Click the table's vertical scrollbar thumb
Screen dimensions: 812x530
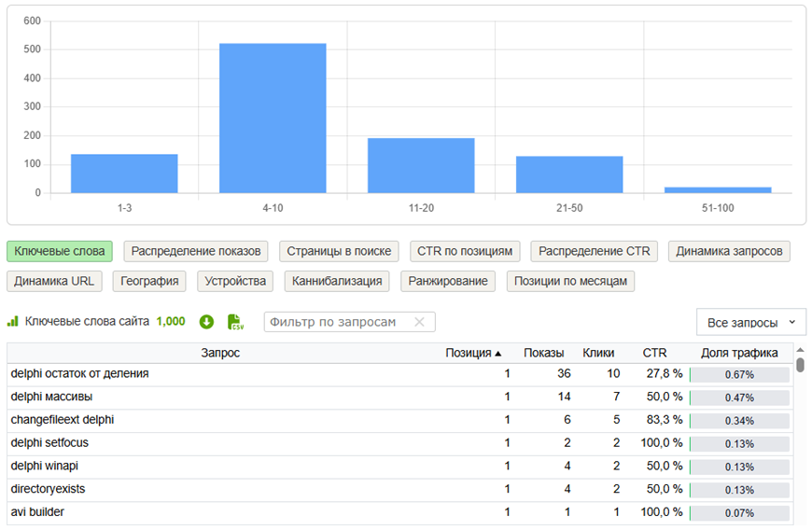(800, 364)
